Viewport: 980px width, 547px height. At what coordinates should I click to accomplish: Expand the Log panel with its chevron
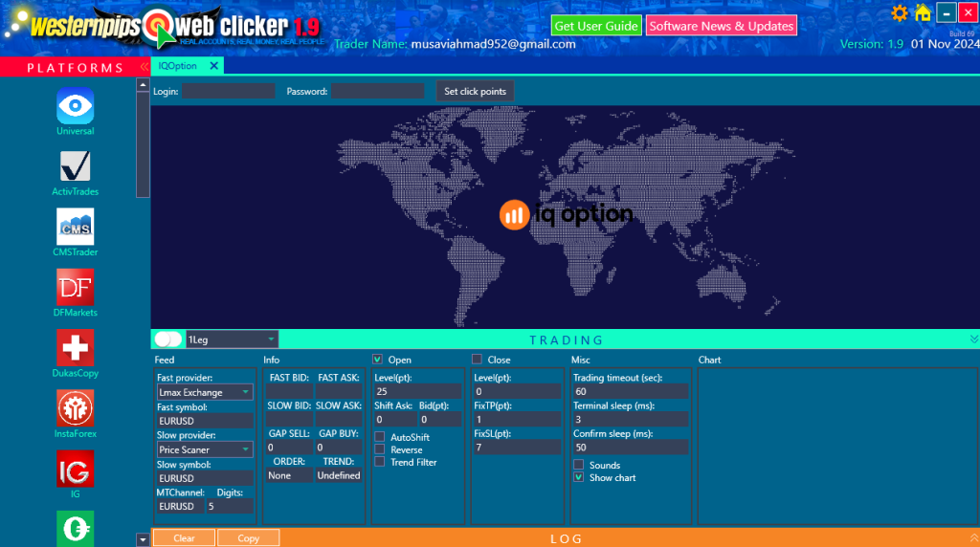click(973, 537)
